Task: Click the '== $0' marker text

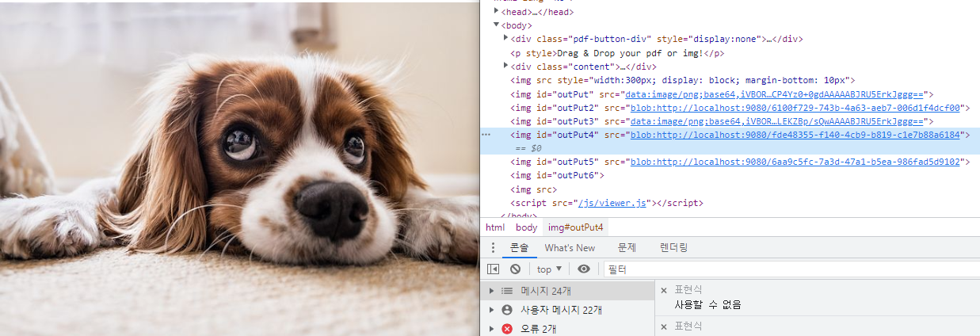Action: click(528, 148)
